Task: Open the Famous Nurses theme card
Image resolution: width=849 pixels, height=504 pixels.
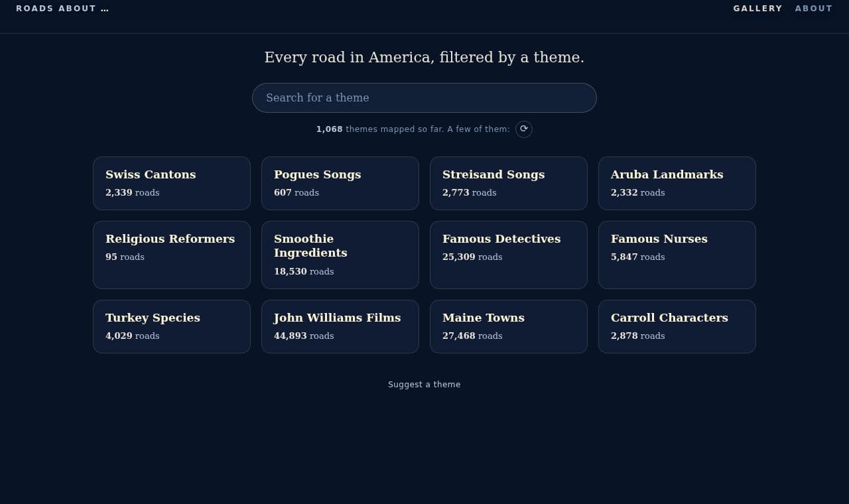Action: pyautogui.click(x=677, y=255)
